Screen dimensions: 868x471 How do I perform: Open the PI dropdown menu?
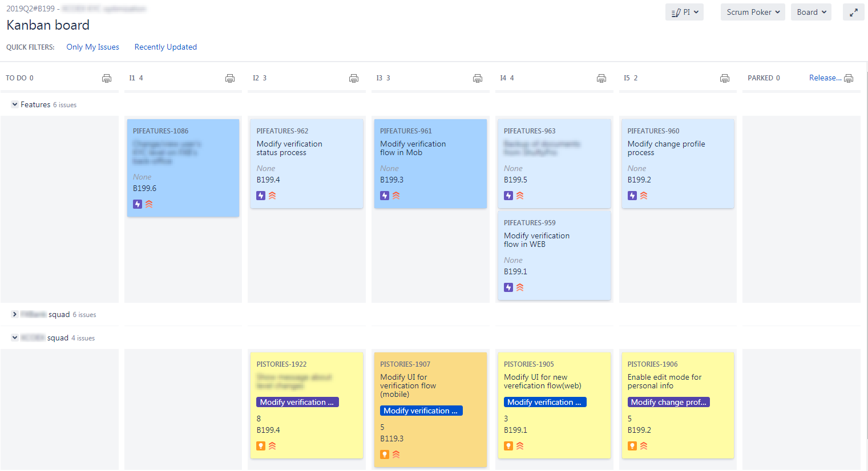tap(684, 12)
